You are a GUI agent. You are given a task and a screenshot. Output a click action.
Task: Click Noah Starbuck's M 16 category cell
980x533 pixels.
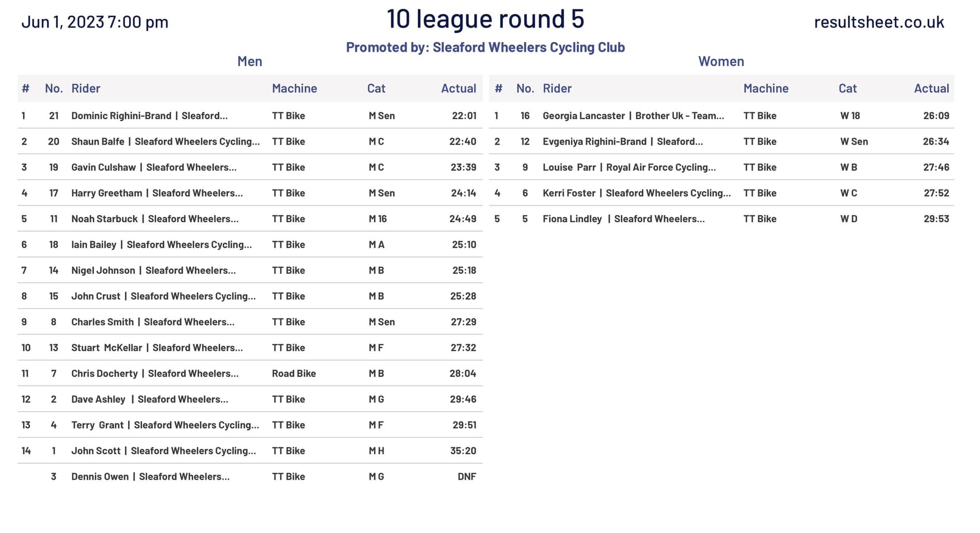click(377, 219)
